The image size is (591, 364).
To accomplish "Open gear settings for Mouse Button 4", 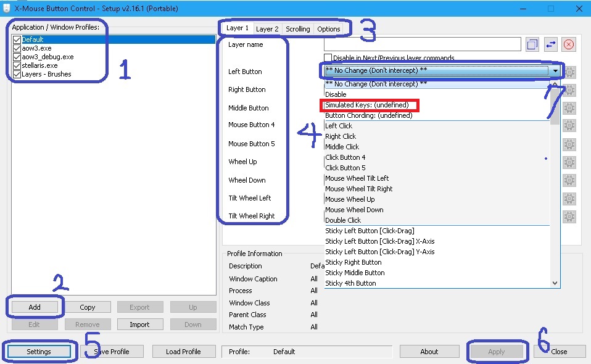I will coord(569,125).
